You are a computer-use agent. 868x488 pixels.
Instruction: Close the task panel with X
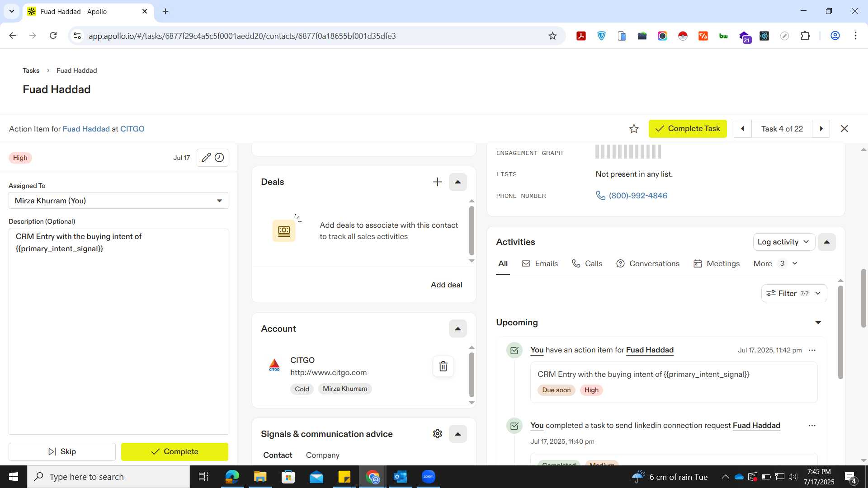click(844, 129)
